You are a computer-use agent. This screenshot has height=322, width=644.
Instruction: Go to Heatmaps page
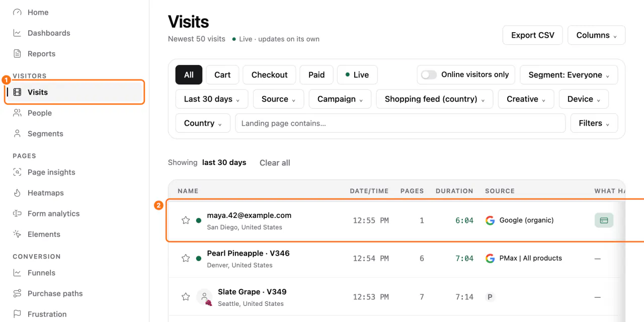[46, 193]
